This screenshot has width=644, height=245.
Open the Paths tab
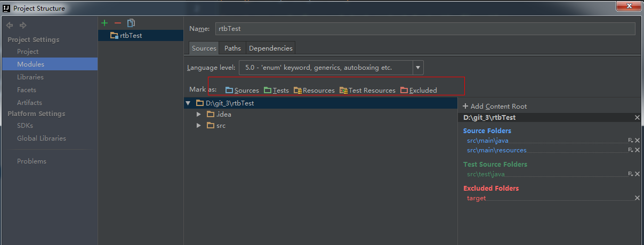(232, 48)
